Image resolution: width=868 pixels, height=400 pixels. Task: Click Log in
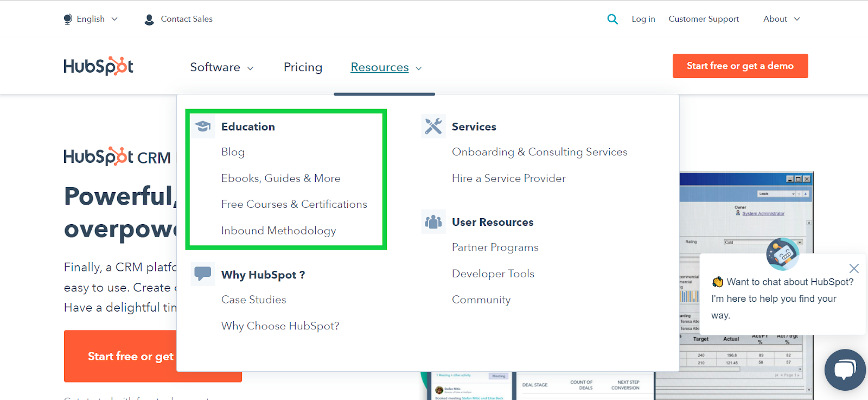[643, 19]
